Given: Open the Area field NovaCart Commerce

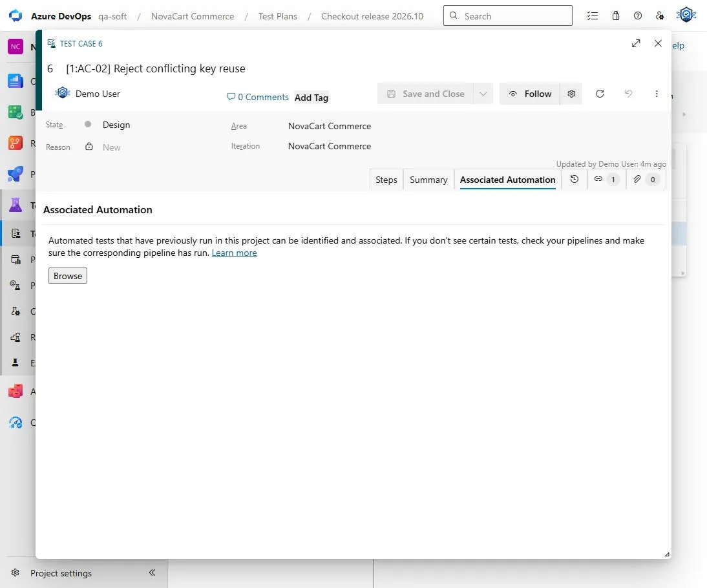Looking at the screenshot, I should (x=330, y=126).
